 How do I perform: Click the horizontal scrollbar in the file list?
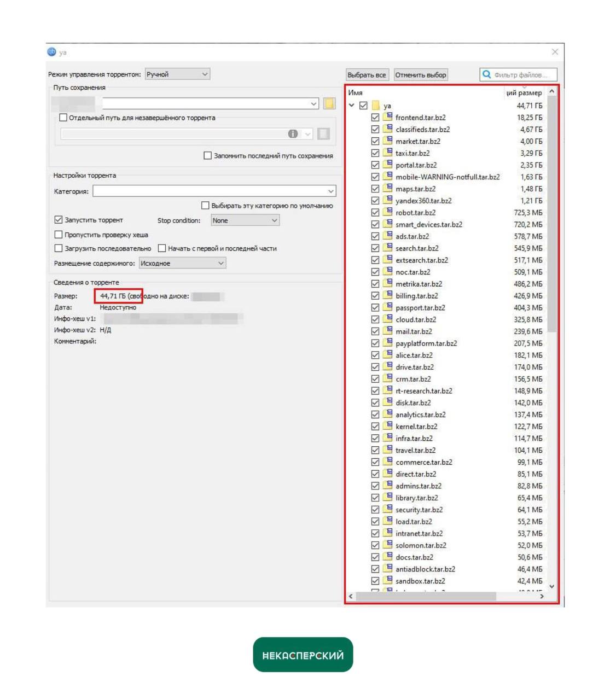[426, 596]
